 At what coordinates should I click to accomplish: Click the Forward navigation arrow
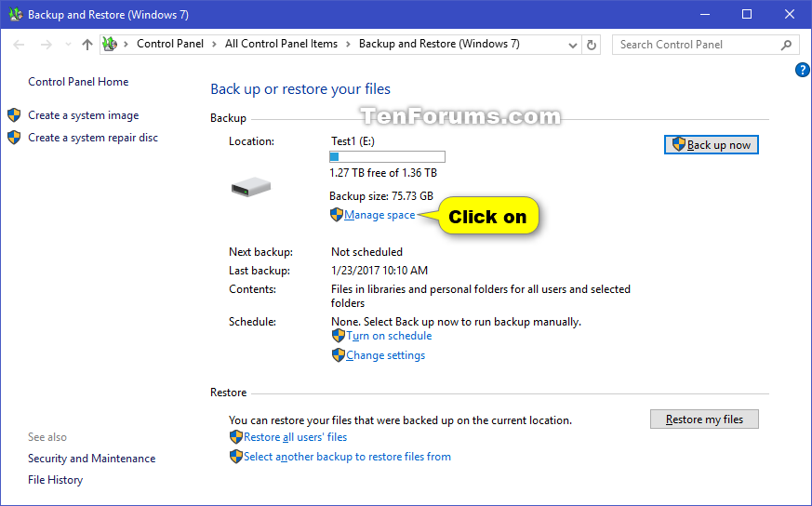point(47,45)
